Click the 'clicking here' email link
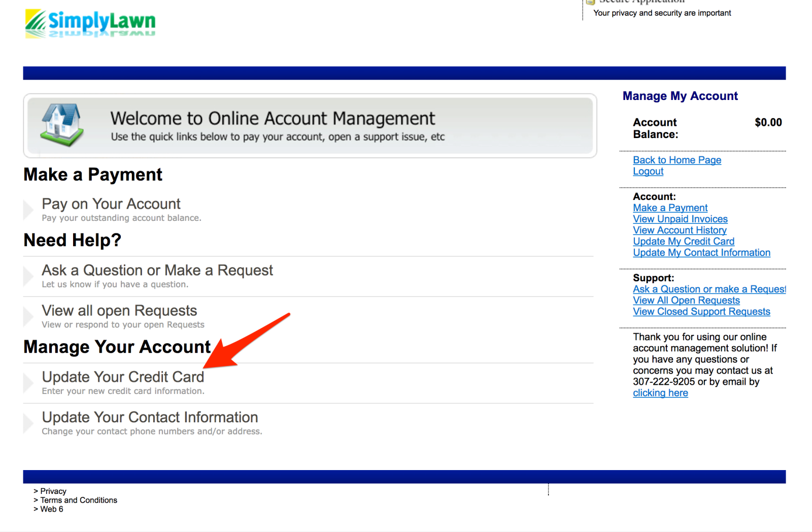 pyautogui.click(x=660, y=393)
